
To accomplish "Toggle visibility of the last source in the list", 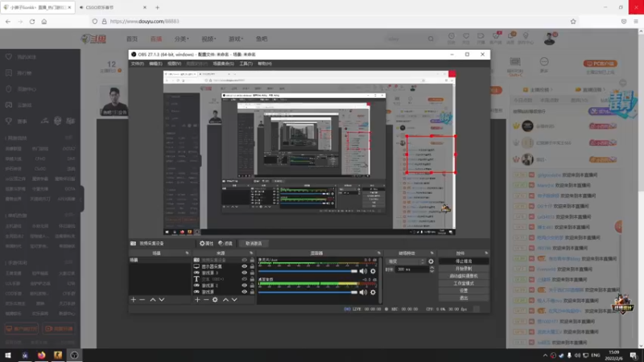I will point(245,292).
